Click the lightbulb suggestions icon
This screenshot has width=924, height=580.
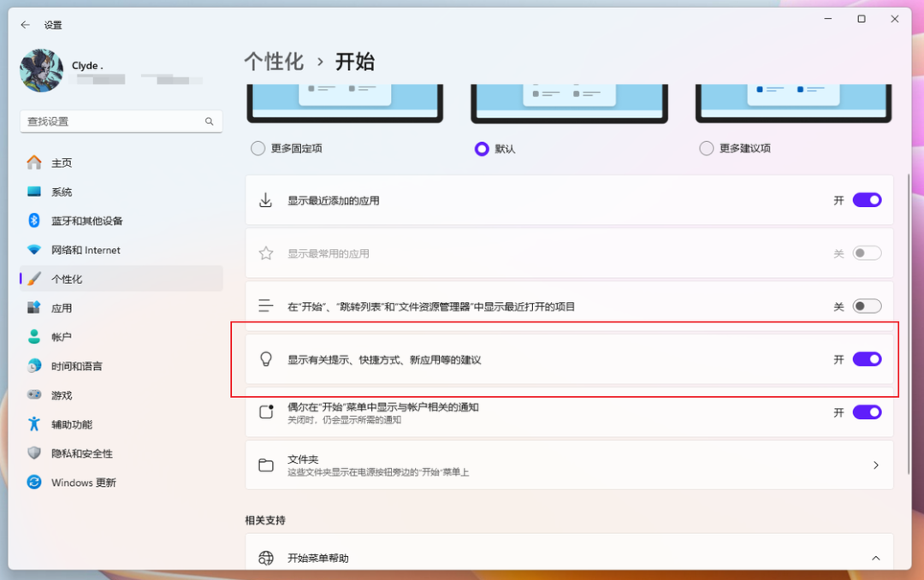point(266,359)
